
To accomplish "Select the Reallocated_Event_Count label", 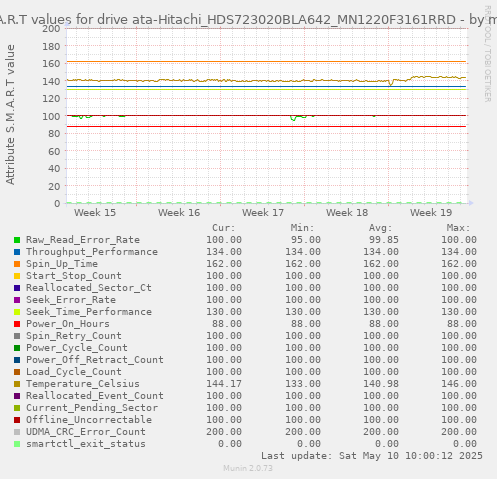I will pos(95,396).
